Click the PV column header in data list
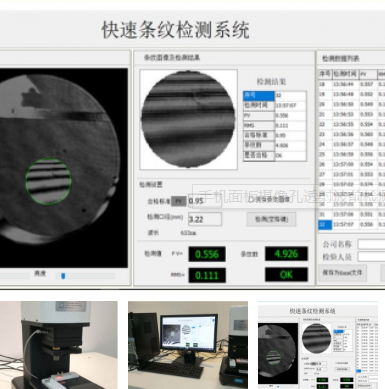Image resolution: width=385 pixels, height=389 pixels. [368, 74]
